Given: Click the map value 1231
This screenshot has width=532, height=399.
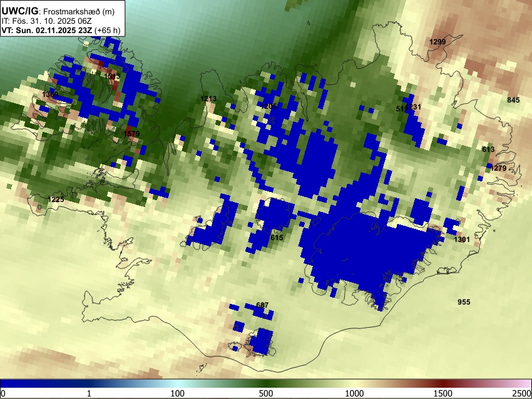Looking at the screenshot, I should 413,107.
